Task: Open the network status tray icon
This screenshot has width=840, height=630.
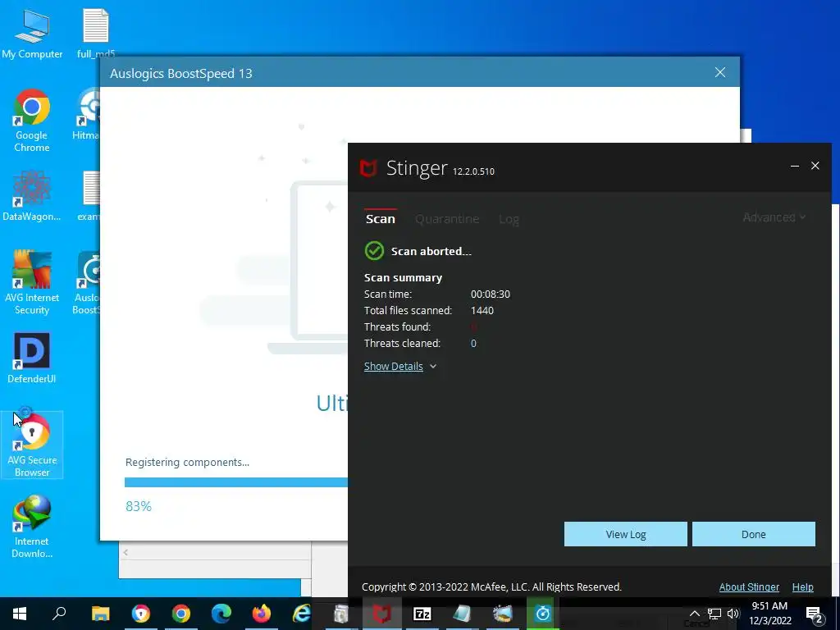Action: [714, 614]
